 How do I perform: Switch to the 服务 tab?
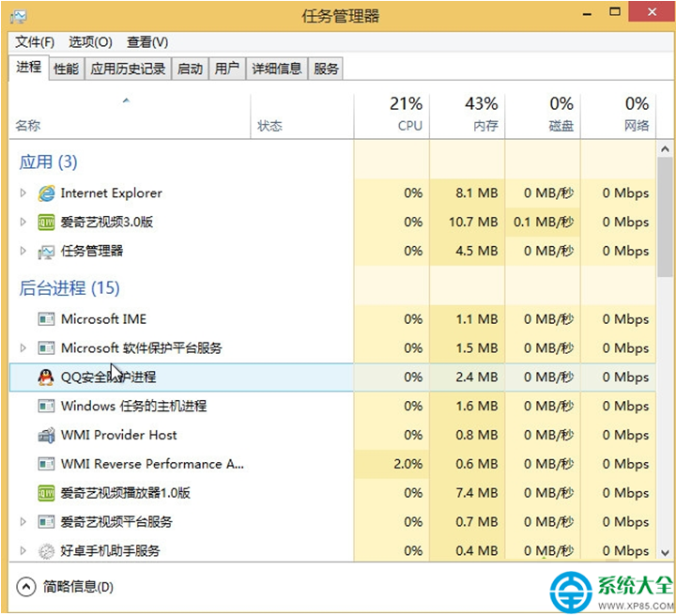coord(326,69)
